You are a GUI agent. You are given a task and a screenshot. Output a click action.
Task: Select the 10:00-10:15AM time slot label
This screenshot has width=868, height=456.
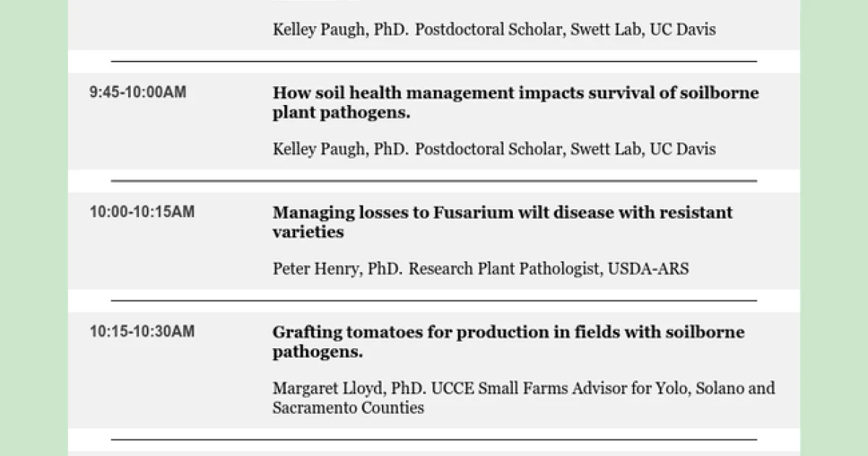[142, 212]
